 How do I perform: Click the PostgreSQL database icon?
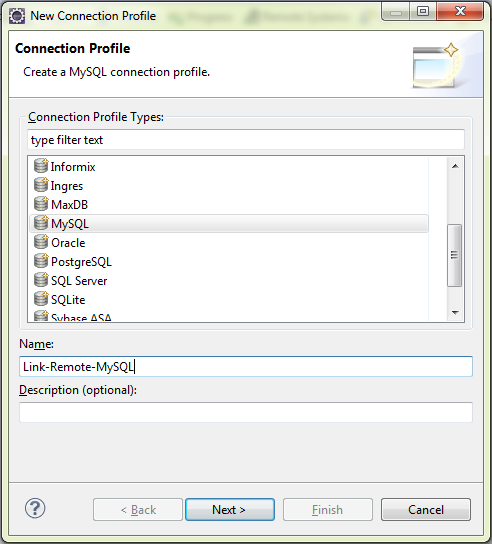[x=41, y=261]
